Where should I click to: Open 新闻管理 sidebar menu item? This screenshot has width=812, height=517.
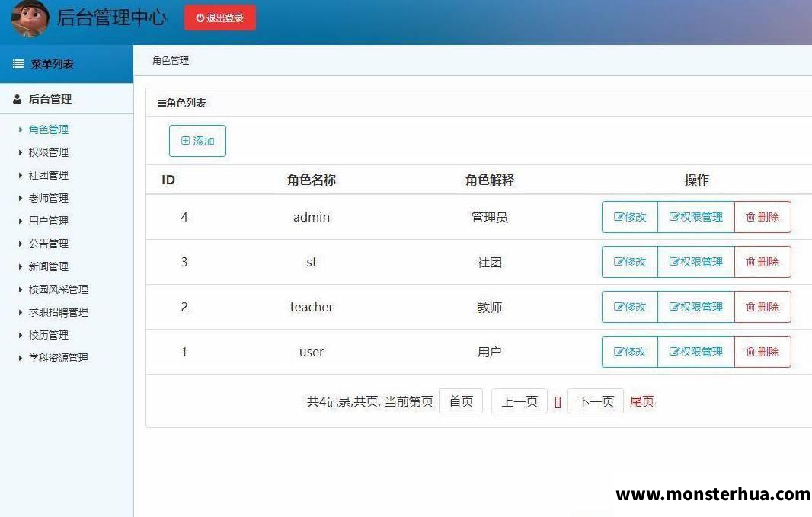49,266
